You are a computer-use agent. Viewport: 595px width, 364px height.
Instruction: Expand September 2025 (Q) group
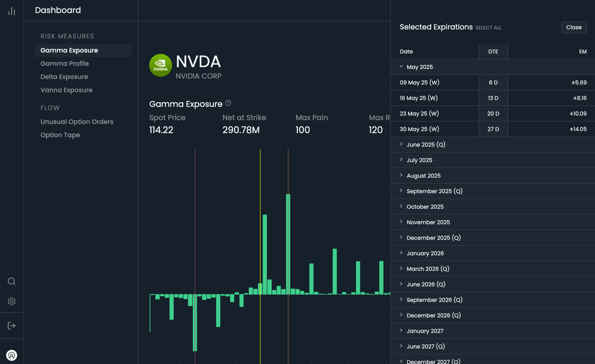point(493,191)
